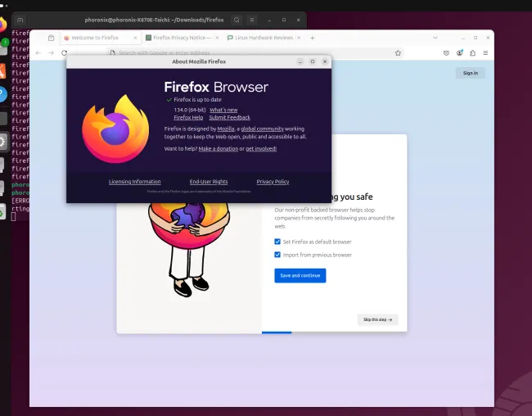Minimize the About Mozilla Firefox dialog

[x=300, y=61]
